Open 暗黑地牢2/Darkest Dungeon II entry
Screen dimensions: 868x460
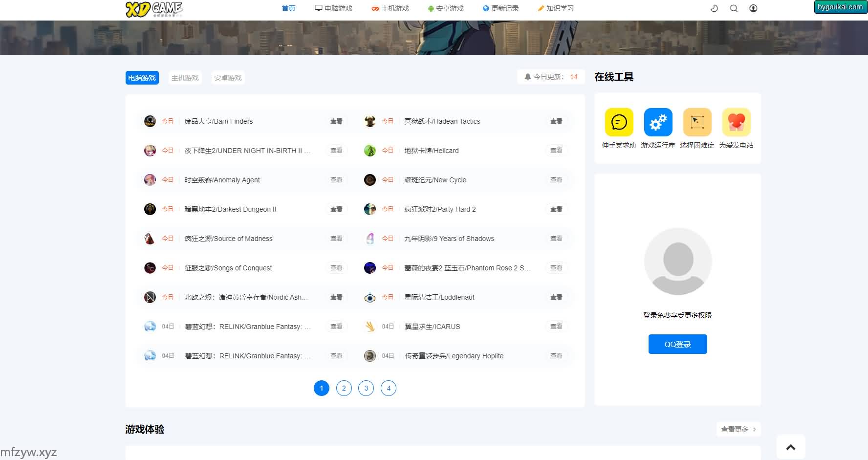[230, 209]
